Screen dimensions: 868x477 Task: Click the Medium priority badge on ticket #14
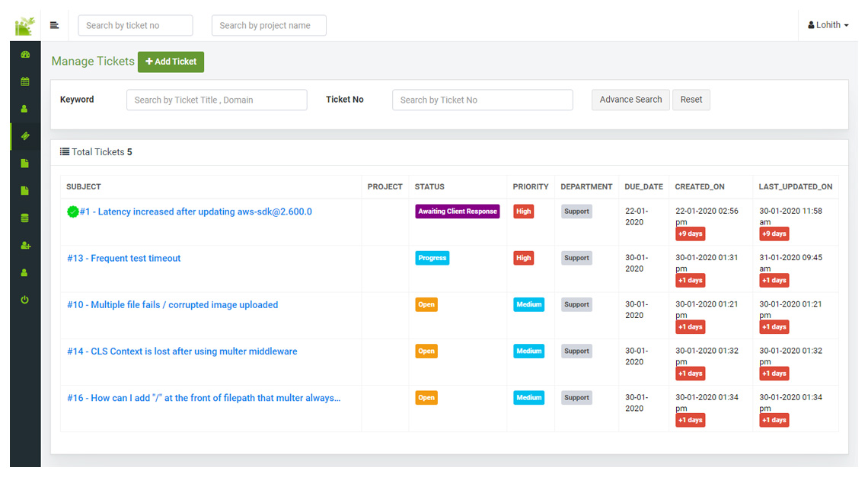(x=528, y=351)
